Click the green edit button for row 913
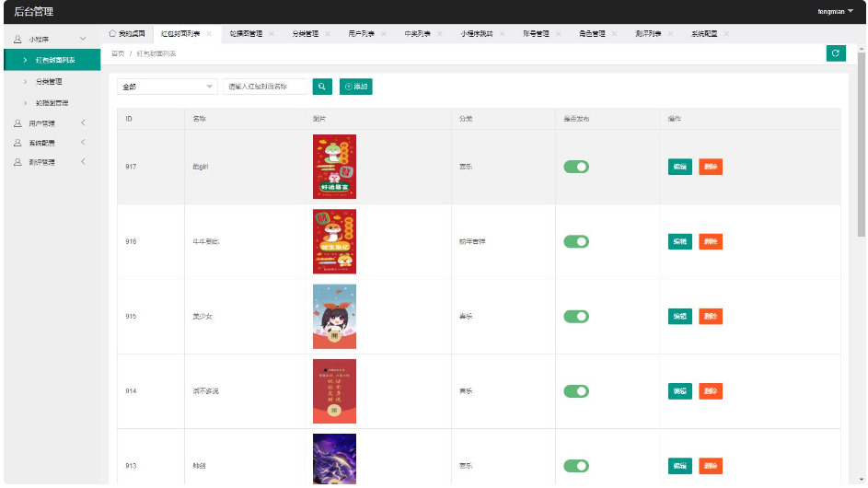This screenshot has height=488, width=868. [680, 466]
